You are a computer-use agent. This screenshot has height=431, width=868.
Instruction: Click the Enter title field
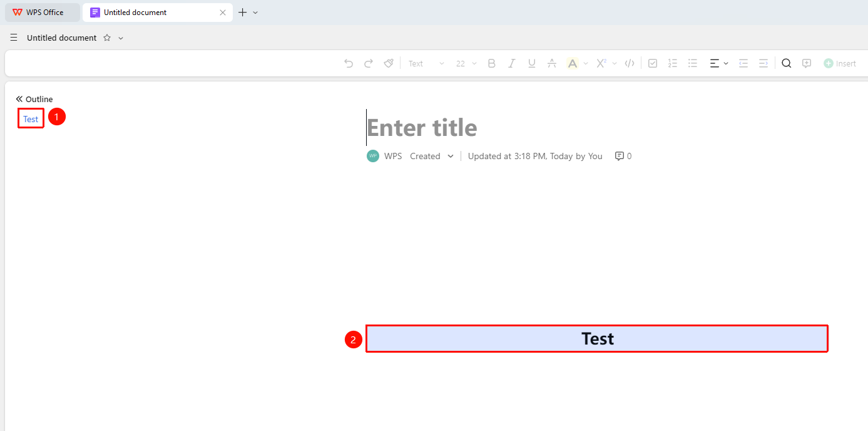422,128
